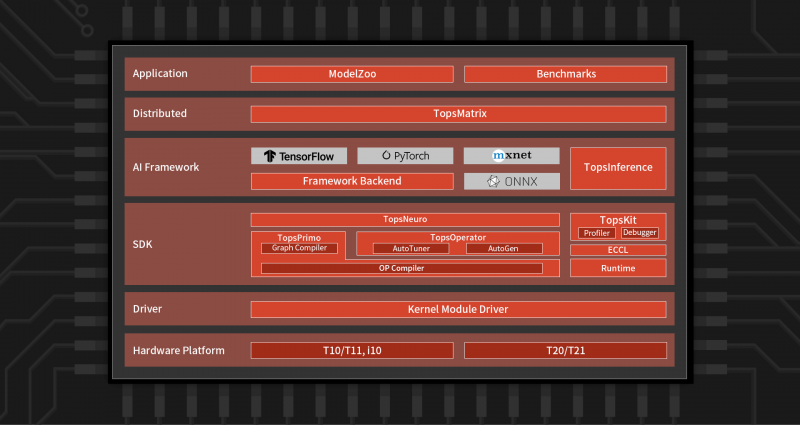
Task: Click the PyTorch logo box
Action: (405, 156)
